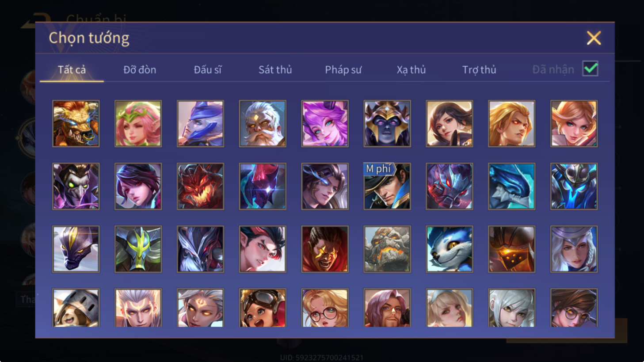This screenshot has height=362, width=644.
Task: Toggle the Đã nhận checkbox
Action: [x=590, y=69]
